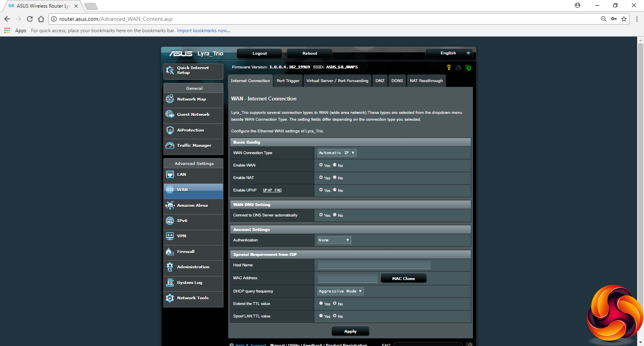Open the DDNS tab
The height and width of the screenshot is (346, 644).
[397, 81]
